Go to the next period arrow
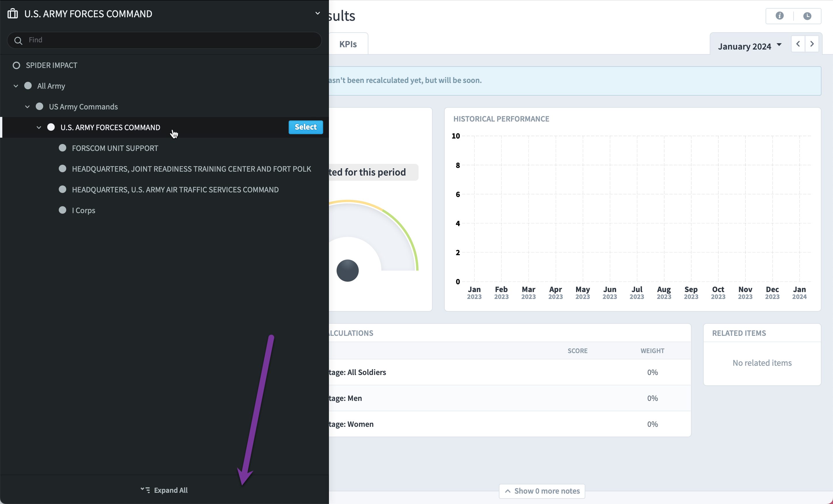This screenshot has height=504, width=833. click(812, 44)
